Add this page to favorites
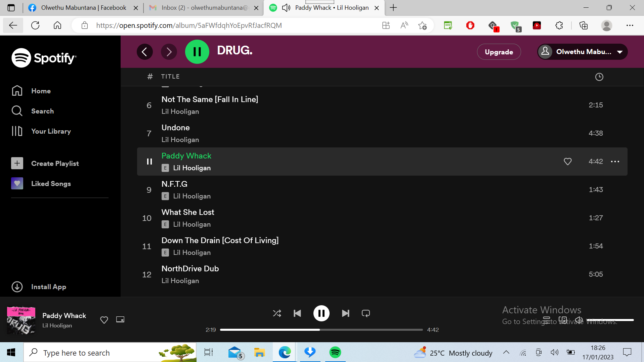Image resolution: width=644 pixels, height=362 pixels. pyautogui.click(x=422, y=26)
